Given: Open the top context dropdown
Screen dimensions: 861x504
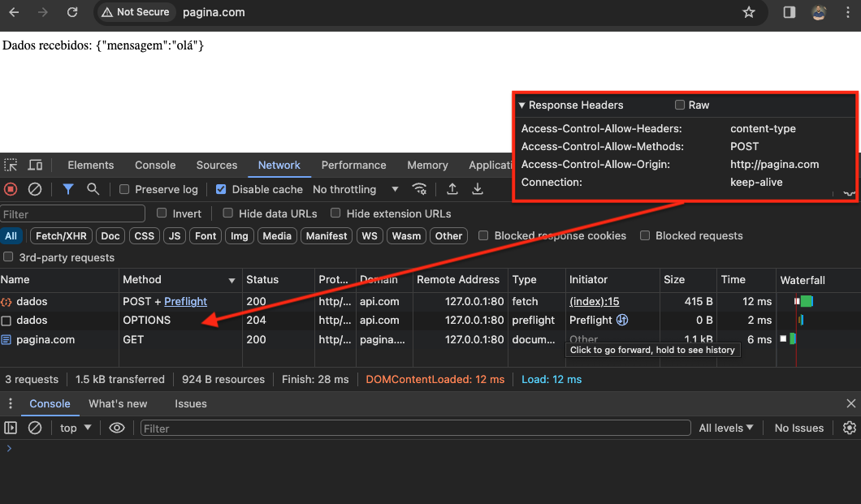Looking at the screenshot, I should coord(76,428).
